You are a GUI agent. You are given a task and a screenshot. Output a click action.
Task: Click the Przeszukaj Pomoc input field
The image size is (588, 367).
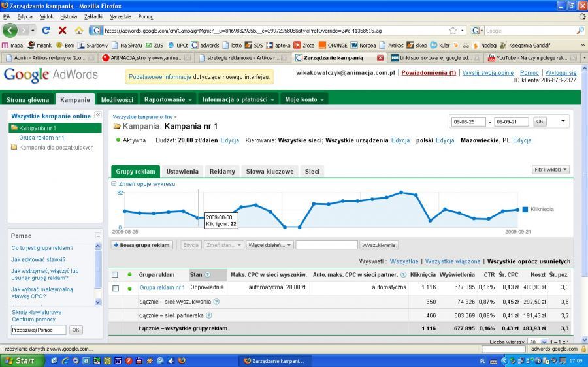[x=39, y=330]
